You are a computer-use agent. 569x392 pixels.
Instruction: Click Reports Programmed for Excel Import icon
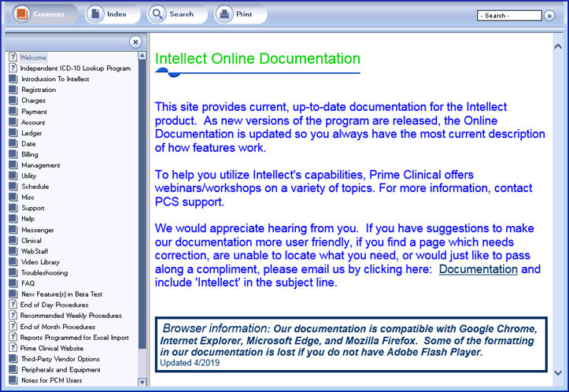coord(13,337)
